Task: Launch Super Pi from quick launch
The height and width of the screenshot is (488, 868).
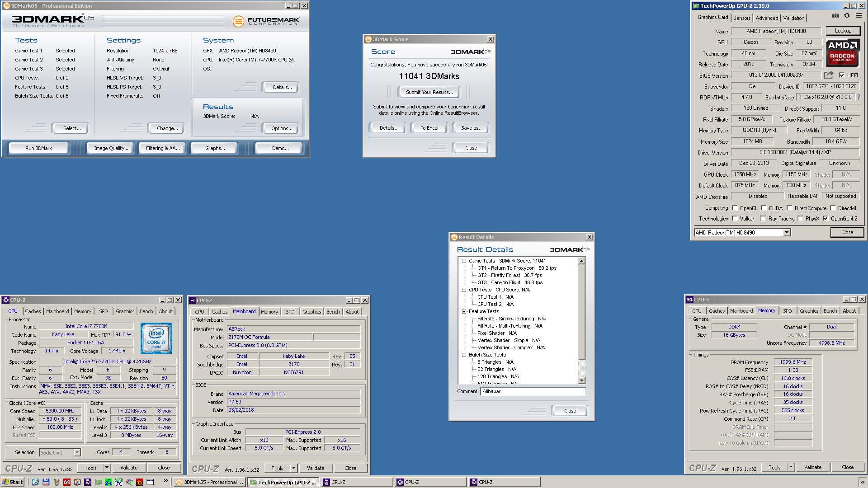Action: pos(119,482)
